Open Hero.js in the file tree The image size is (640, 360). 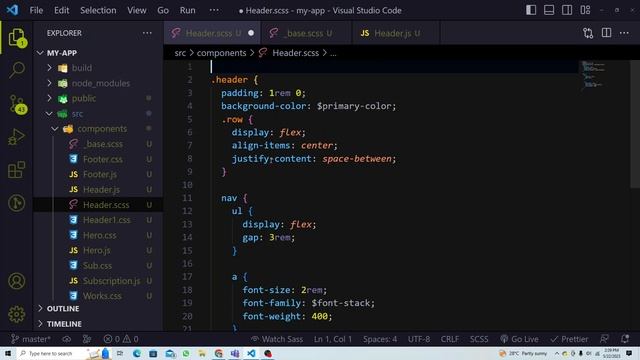click(98, 250)
